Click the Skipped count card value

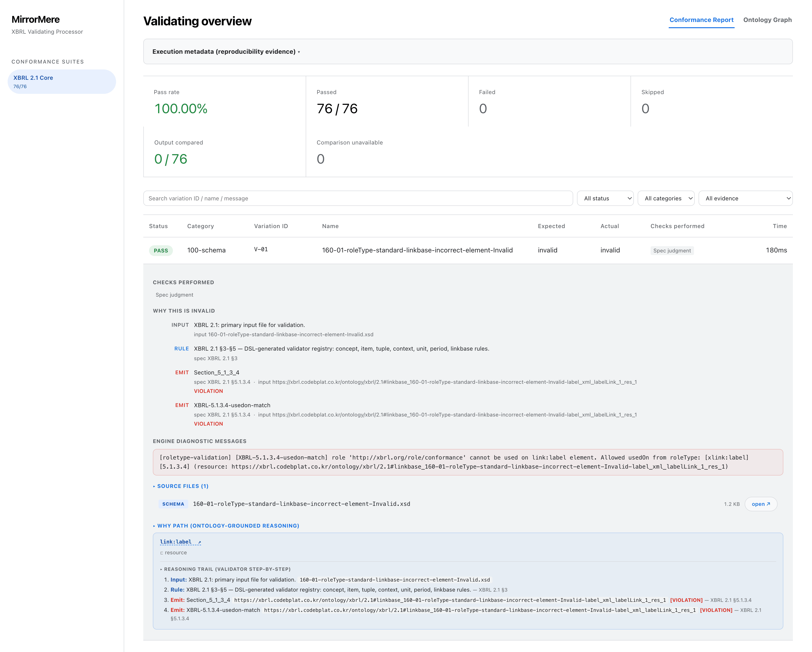click(x=645, y=109)
